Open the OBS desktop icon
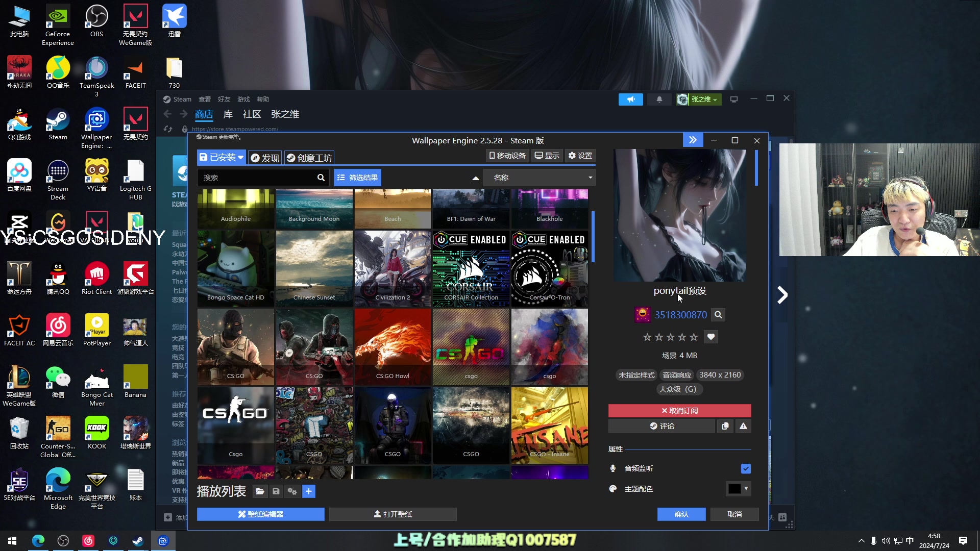This screenshot has height=551, width=980. [96, 21]
